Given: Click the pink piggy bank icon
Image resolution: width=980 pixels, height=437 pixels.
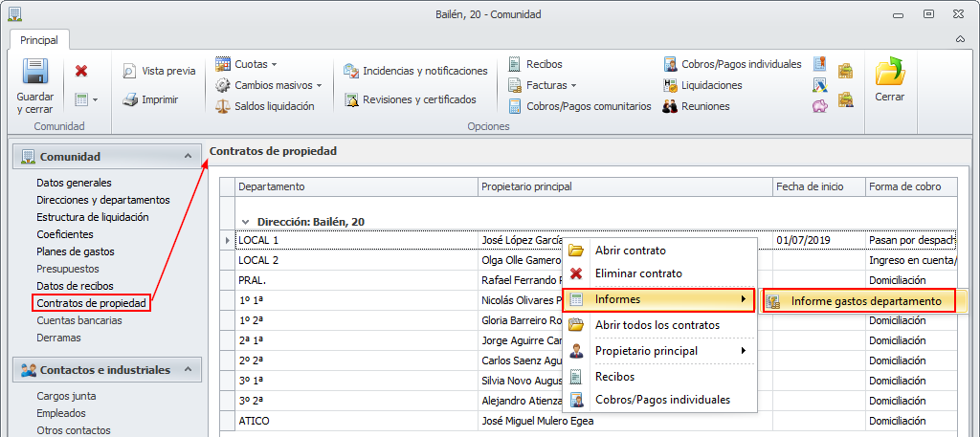Looking at the screenshot, I should (x=820, y=106).
